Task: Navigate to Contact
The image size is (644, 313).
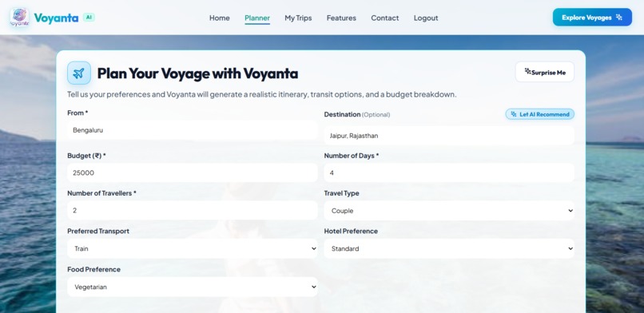Action: coord(385,18)
